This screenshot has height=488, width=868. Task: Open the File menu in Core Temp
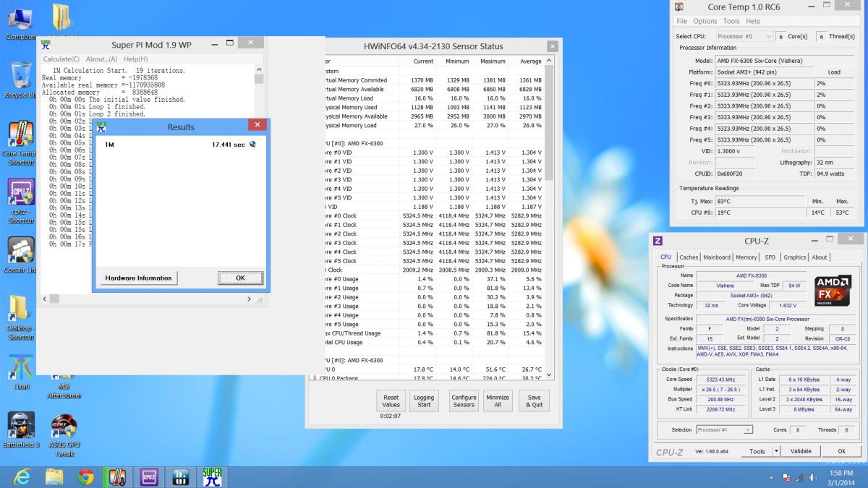pos(681,22)
